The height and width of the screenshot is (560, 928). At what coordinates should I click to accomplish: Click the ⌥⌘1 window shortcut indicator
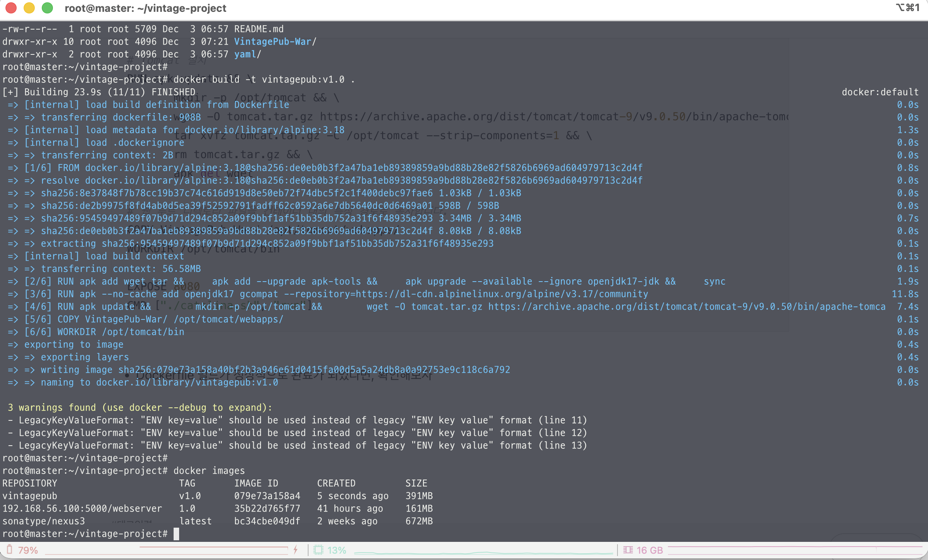[x=908, y=8]
